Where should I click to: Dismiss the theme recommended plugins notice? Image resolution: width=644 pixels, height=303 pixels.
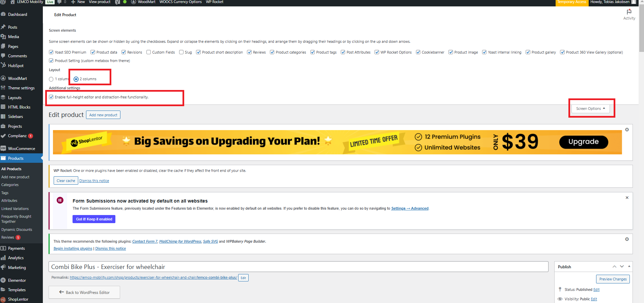627,239
